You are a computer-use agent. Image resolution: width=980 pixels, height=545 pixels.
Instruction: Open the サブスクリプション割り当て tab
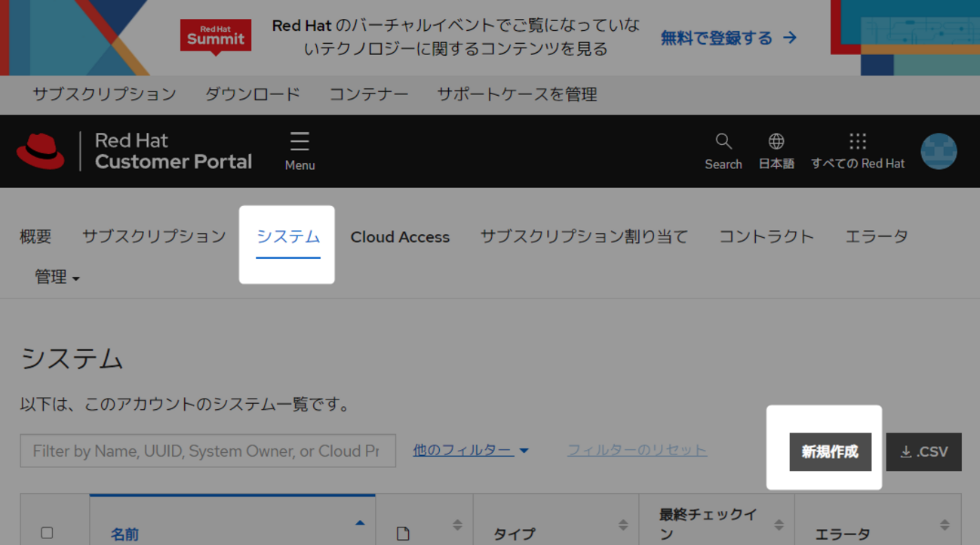(x=584, y=237)
